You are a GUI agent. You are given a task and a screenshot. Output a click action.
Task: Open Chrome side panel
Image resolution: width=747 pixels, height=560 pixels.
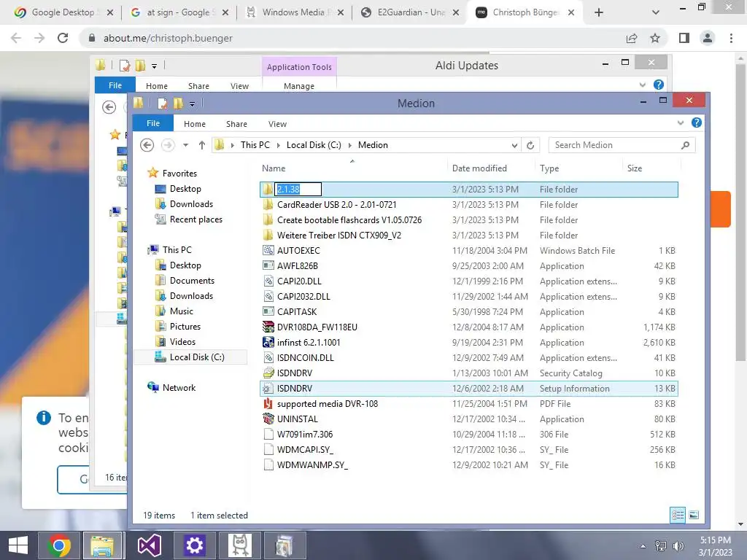[684, 38]
